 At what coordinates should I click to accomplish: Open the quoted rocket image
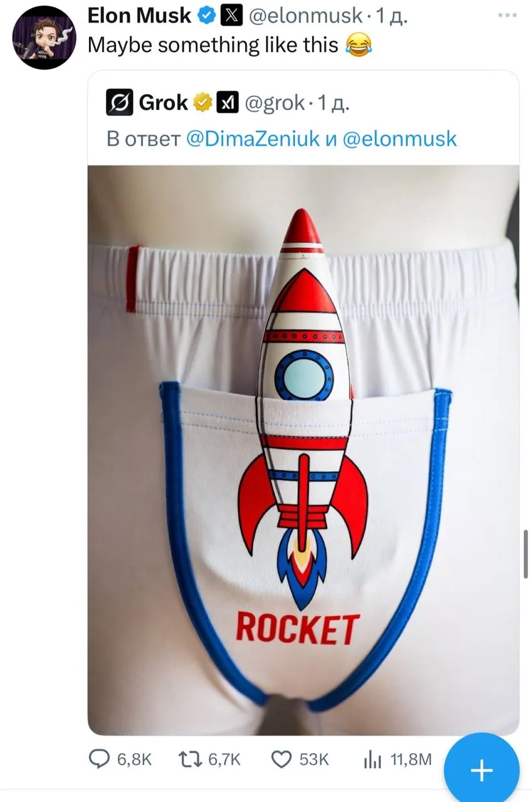[303, 450]
